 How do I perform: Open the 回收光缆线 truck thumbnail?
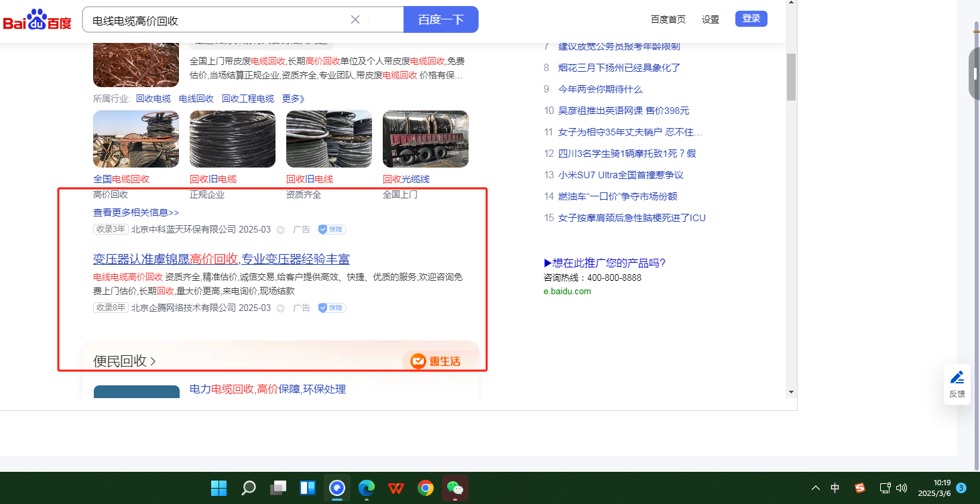(x=426, y=139)
